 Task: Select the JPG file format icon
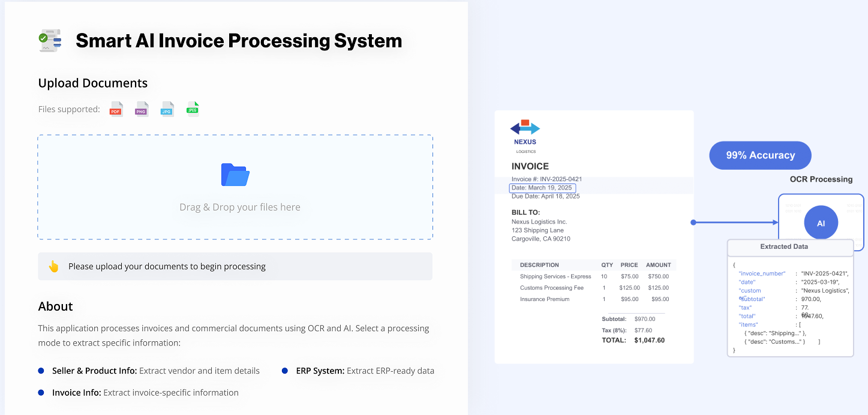tap(167, 109)
